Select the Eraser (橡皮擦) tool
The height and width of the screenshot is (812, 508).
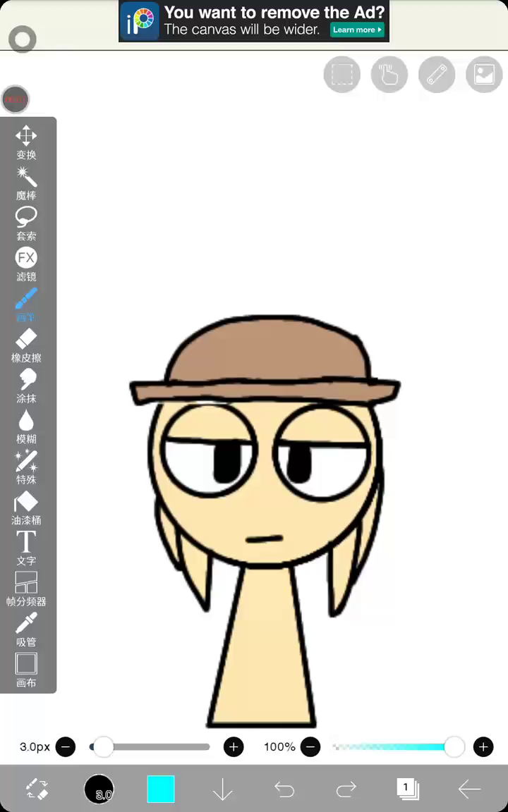tap(26, 345)
